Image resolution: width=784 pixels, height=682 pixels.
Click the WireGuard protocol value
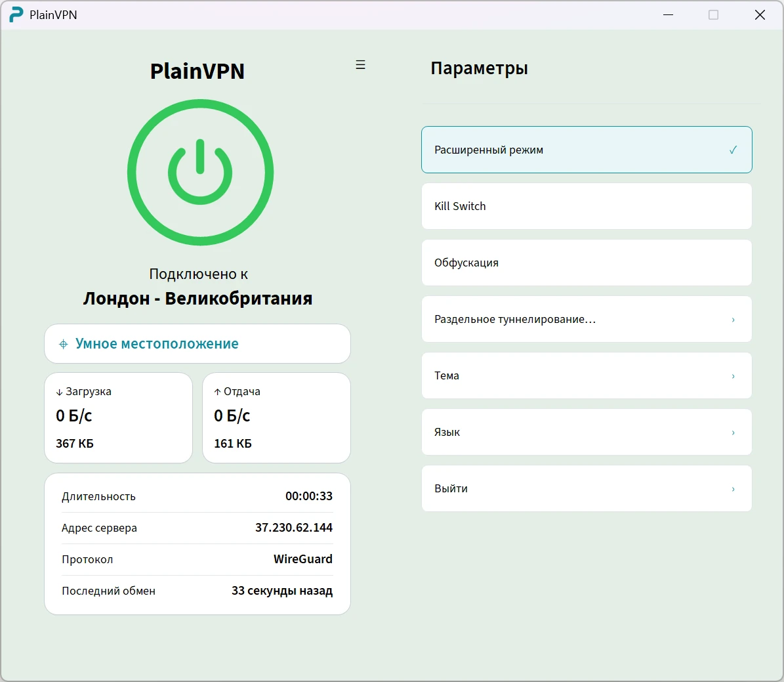[x=302, y=559]
